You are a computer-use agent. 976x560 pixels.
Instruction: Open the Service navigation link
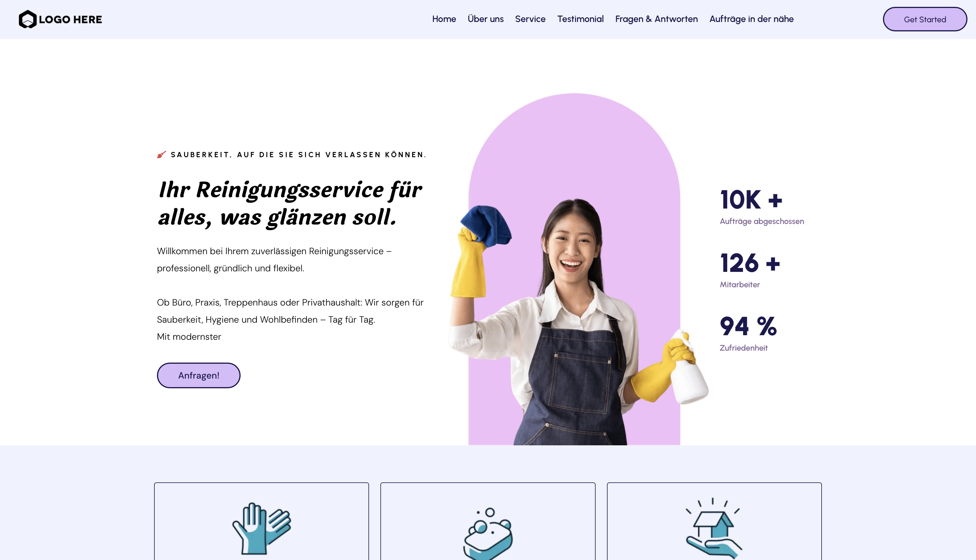click(x=530, y=19)
